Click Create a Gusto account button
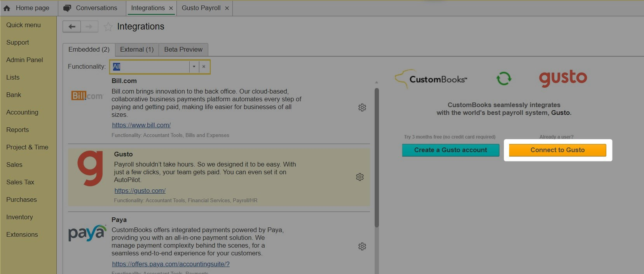Image resolution: width=644 pixels, height=274 pixels. pyautogui.click(x=450, y=150)
